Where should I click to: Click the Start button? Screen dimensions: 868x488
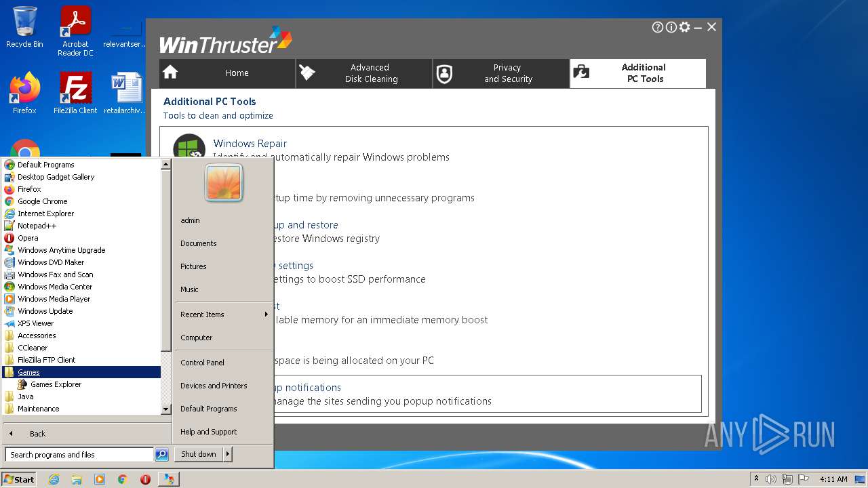point(19,479)
